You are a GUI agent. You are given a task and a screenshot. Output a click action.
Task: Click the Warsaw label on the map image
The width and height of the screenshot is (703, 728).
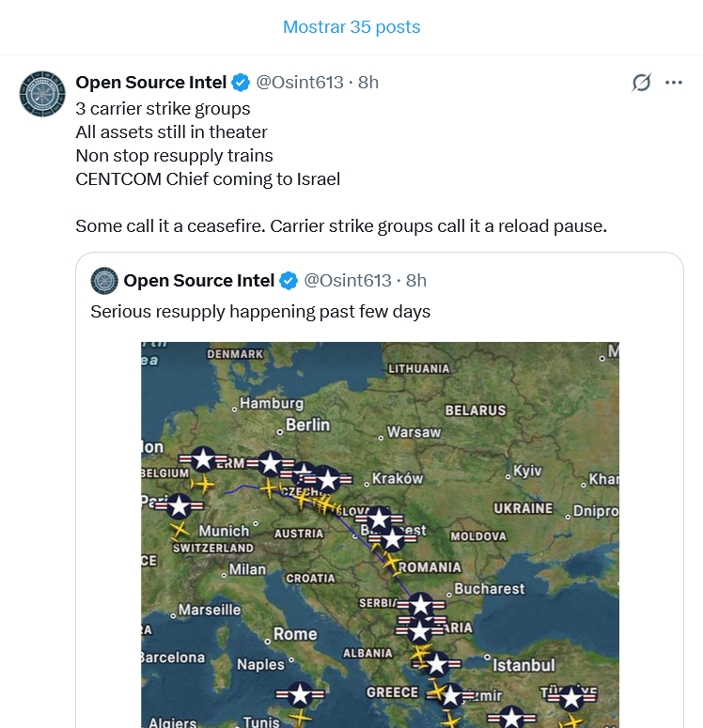click(x=414, y=433)
